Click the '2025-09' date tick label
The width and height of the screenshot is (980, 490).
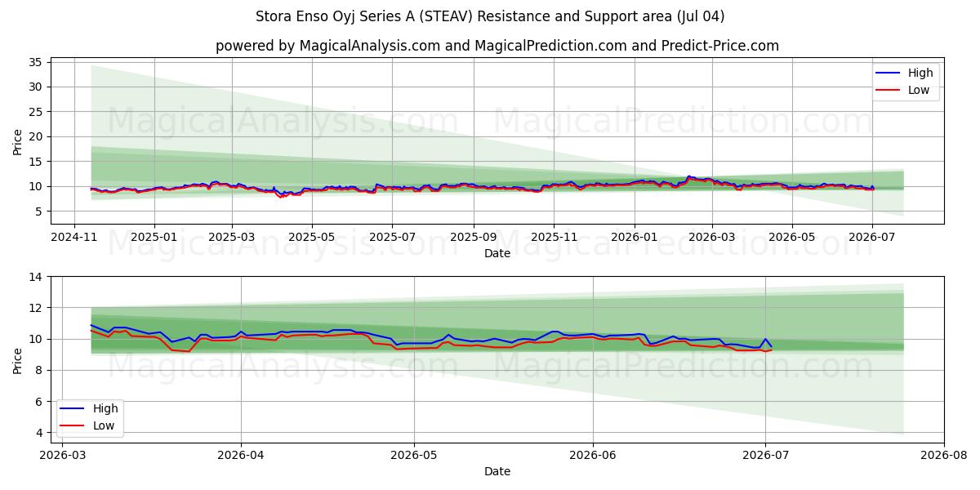click(474, 238)
